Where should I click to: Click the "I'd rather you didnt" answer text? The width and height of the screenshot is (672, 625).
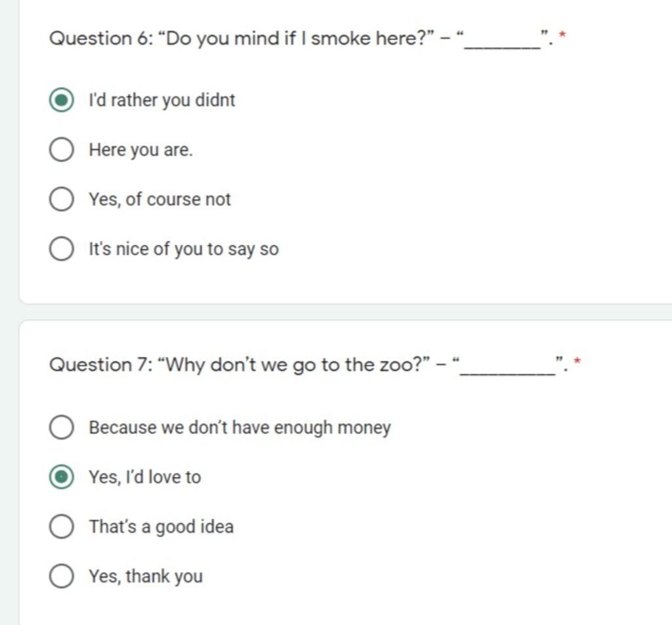tap(162, 100)
